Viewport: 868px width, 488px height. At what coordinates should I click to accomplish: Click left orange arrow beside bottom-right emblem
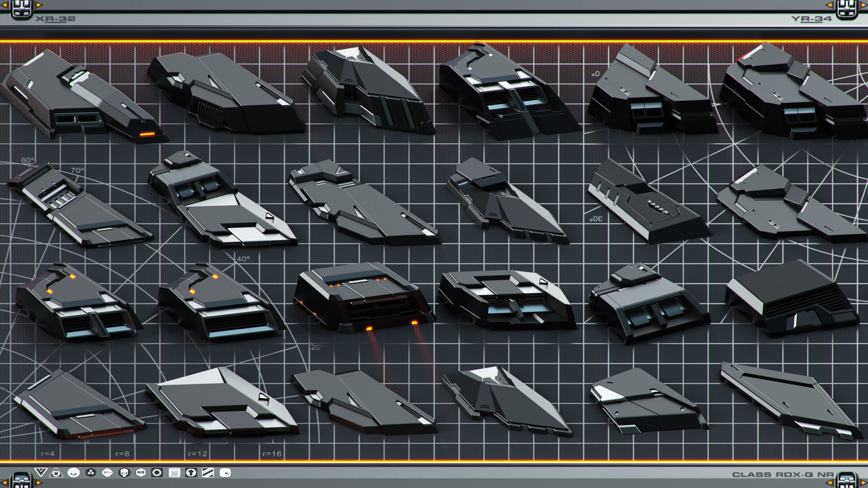pyautogui.click(x=829, y=483)
